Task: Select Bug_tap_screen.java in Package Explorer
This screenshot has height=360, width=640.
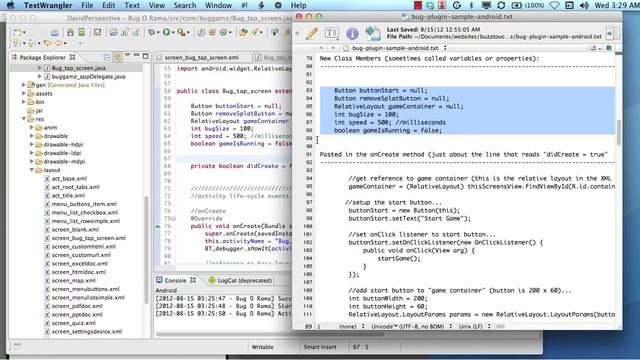Action: coord(79,68)
